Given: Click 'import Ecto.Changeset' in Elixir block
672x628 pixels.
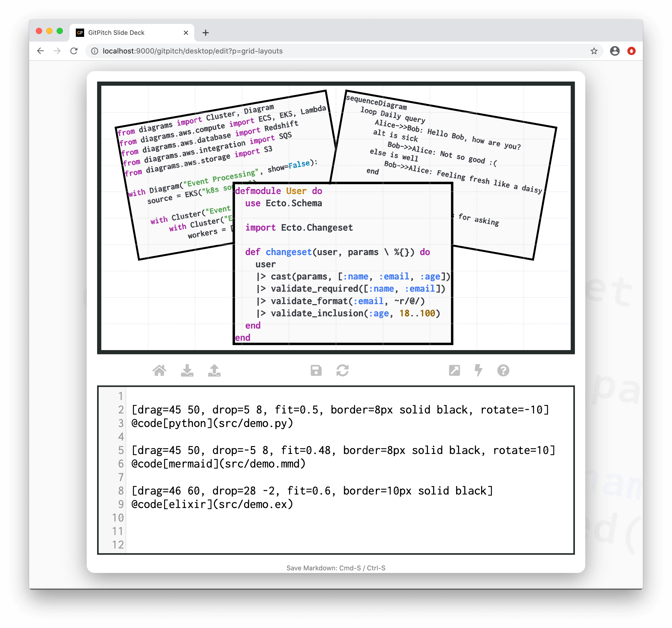Looking at the screenshot, I should [299, 228].
